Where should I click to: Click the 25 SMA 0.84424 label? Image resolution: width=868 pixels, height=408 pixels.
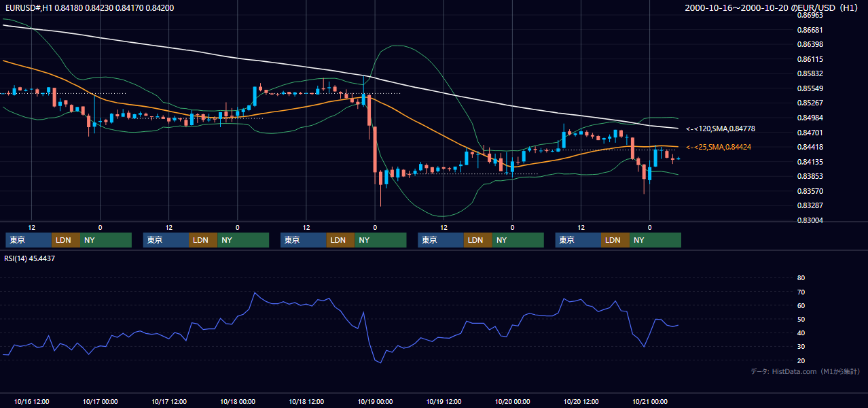(x=719, y=147)
